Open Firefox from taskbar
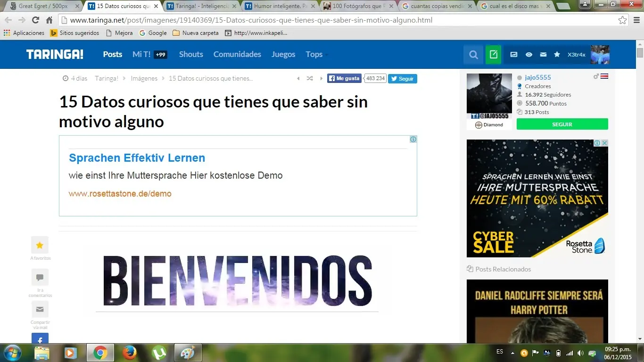This screenshot has width=644, height=362. (x=129, y=353)
